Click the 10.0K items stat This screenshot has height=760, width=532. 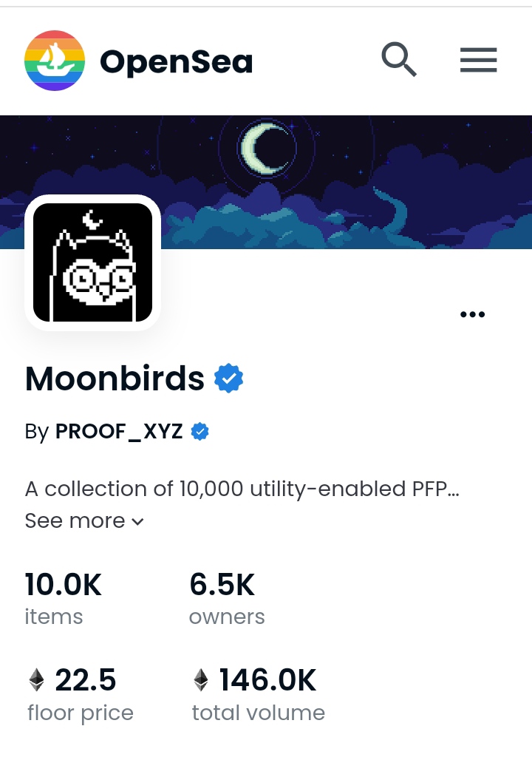click(64, 599)
